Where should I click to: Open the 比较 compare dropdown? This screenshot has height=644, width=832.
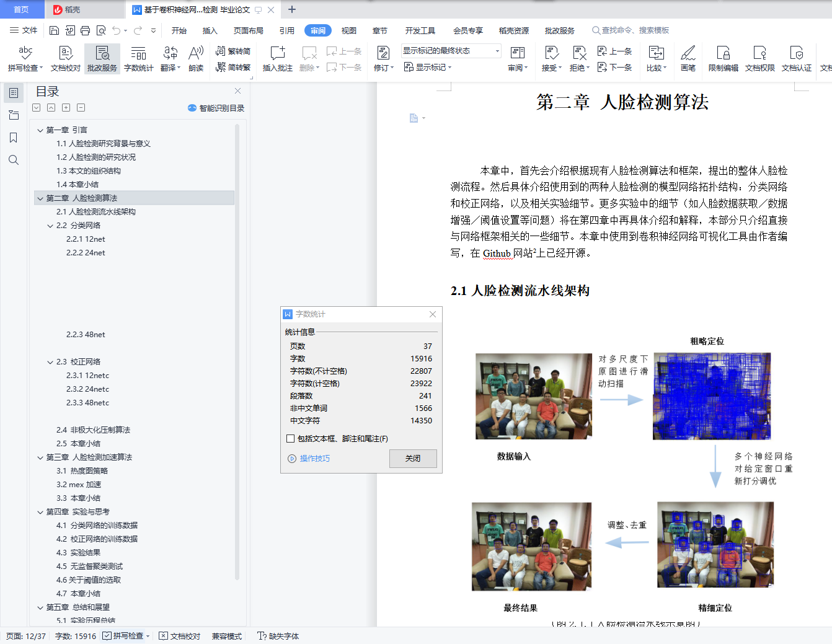tap(656, 58)
